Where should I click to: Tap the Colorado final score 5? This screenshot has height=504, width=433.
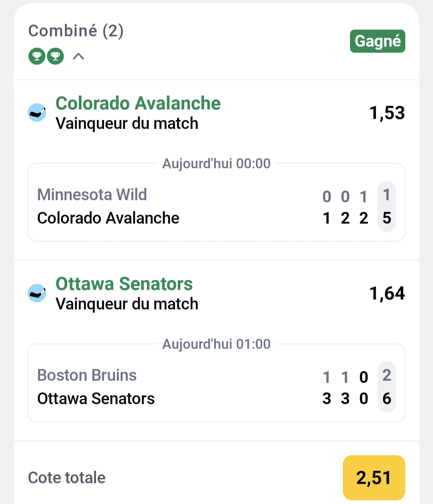[387, 218]
